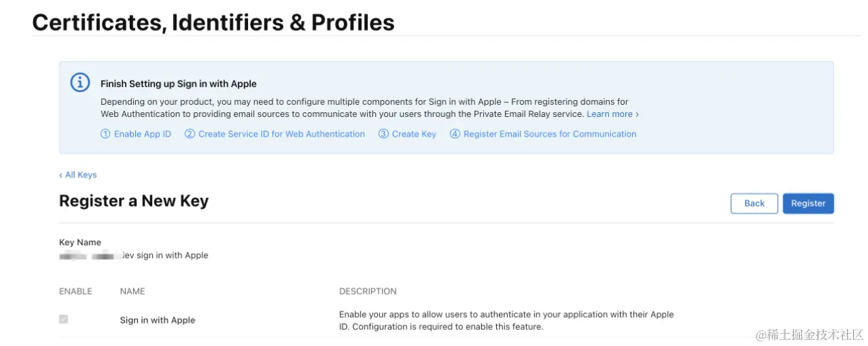The height and width of the screenshot is (346, 868).
Task: Toggle the Sign in with Apple checkbox
Action: (x=64, y=320)
